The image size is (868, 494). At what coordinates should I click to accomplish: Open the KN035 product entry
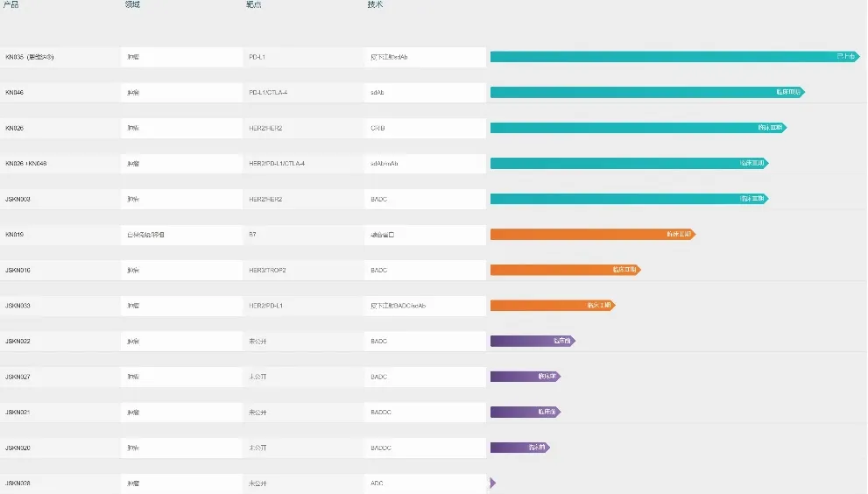[30, 57]
